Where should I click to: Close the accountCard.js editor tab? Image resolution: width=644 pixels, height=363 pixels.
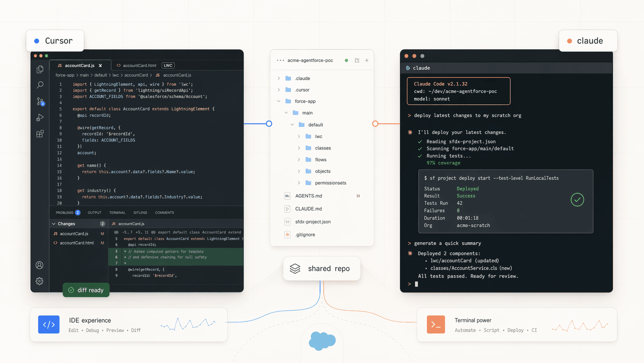point(100,66)
